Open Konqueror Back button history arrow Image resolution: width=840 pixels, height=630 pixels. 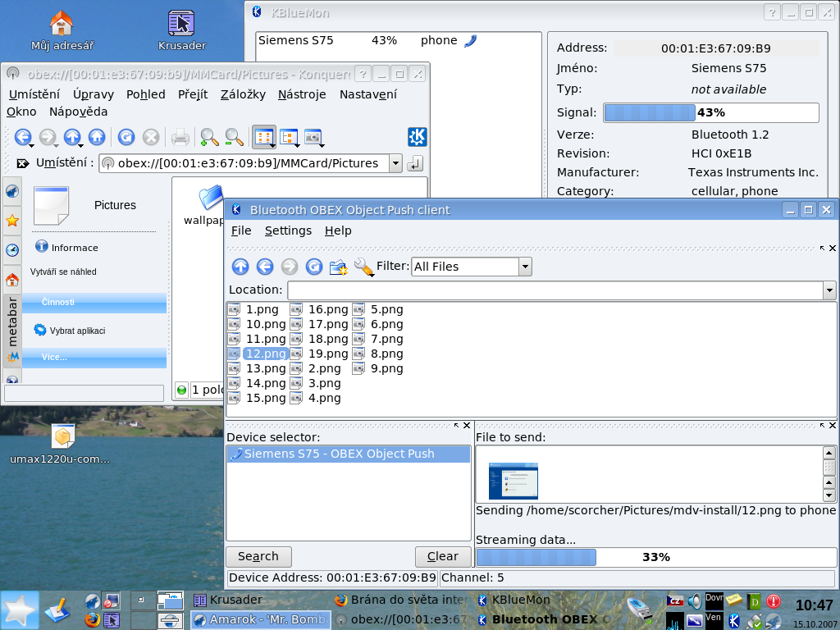tap(32, 145)
